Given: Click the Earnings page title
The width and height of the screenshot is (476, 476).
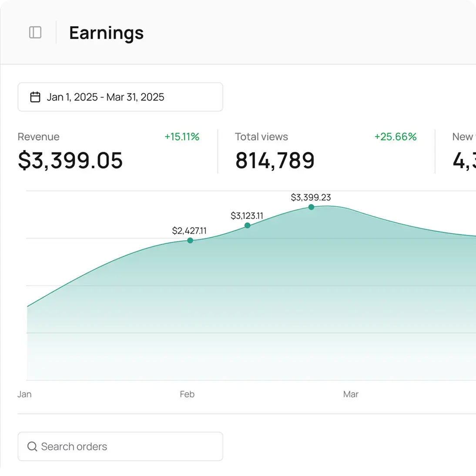Looking at the screenshot, I should (106, 33).
